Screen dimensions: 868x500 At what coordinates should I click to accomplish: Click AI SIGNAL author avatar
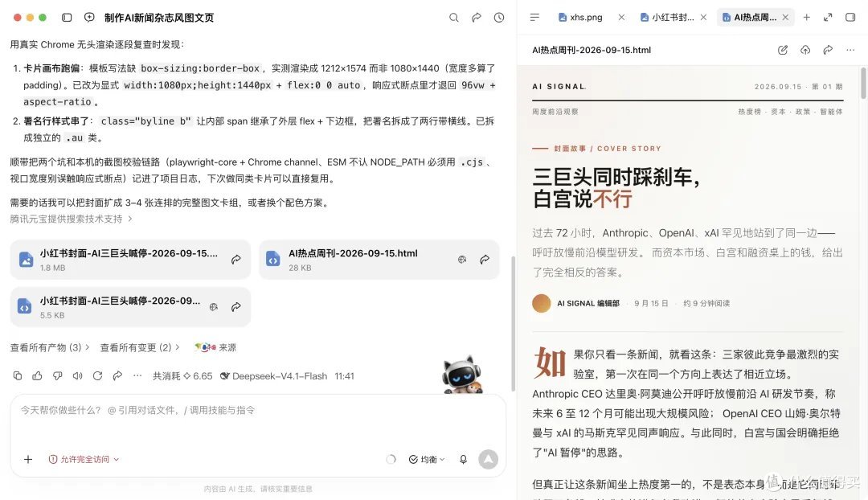click(542, 303)
